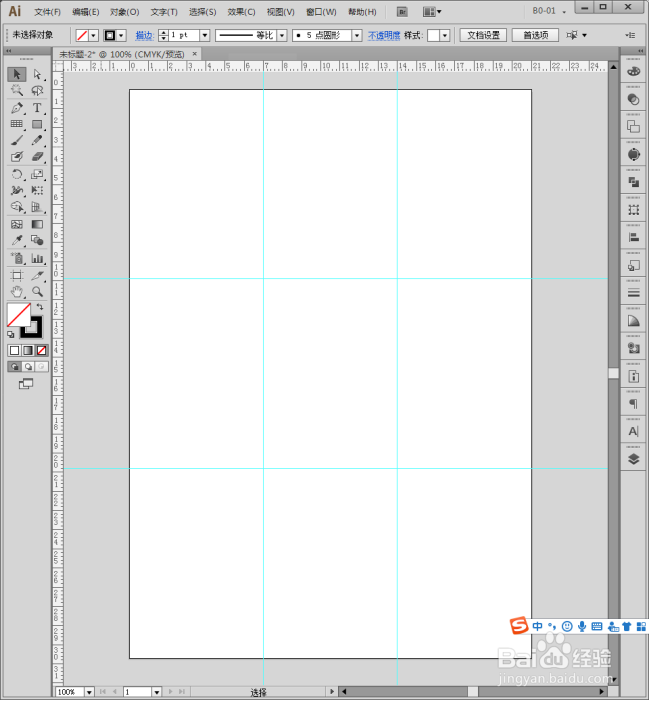Select the Eyedropper tool

click(17, 241)
